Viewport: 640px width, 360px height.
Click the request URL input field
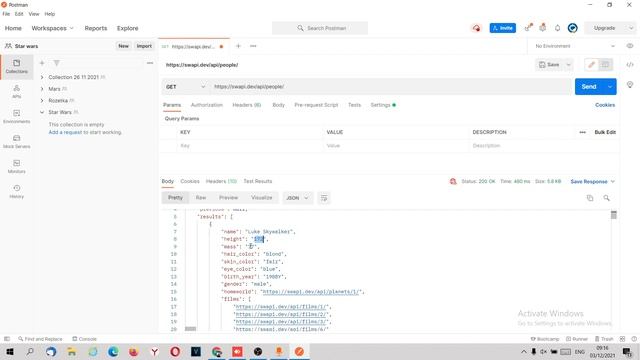coord(391,87)
